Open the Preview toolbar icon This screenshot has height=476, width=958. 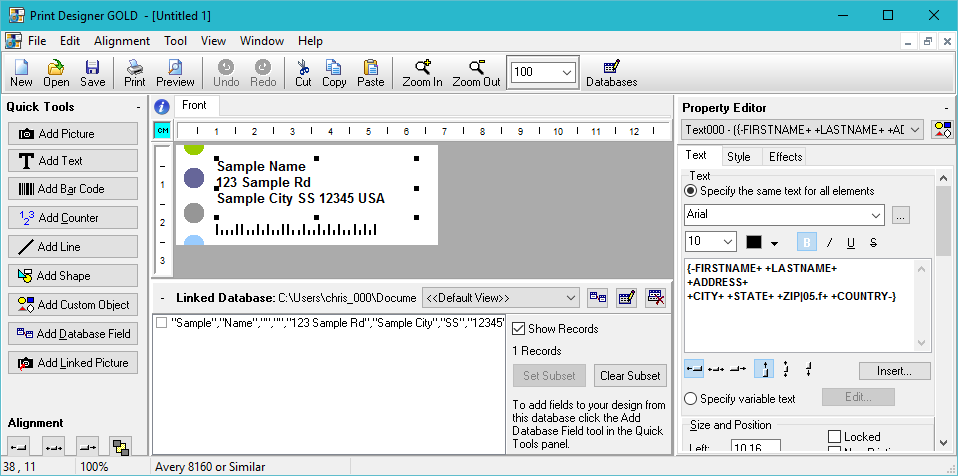pyautogui.click(x=175, y=73)
